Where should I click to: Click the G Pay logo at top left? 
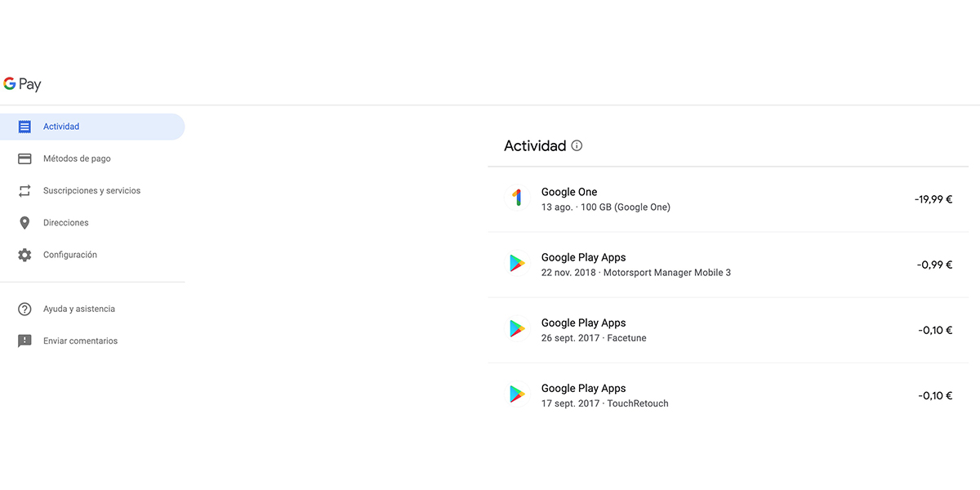[22, 83]
